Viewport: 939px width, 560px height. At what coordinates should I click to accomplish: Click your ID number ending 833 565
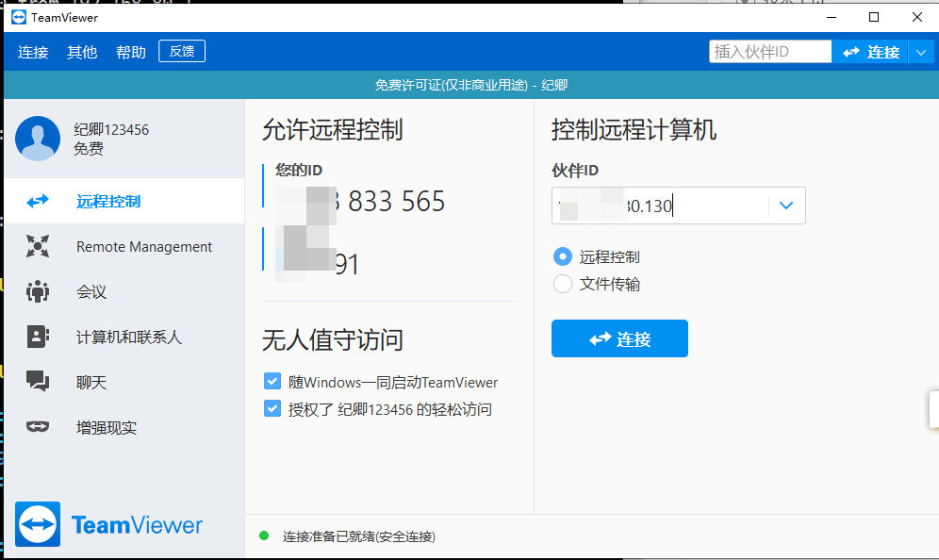360,201
